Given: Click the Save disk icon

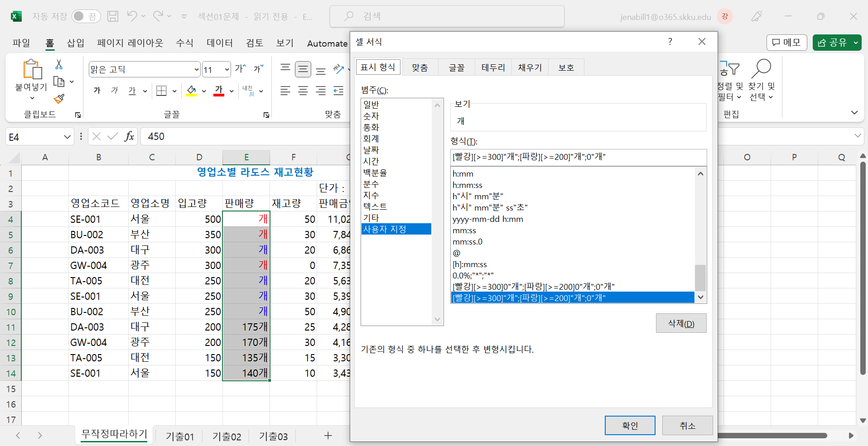Looking at the screenshot, I should [113, 17].
